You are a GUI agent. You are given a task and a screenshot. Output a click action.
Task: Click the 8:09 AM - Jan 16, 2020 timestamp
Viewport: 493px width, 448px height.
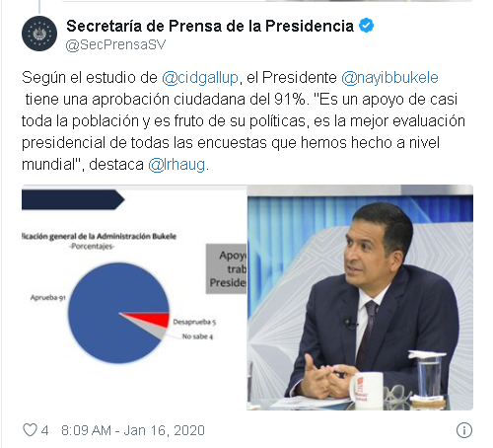tap(133, 430)
